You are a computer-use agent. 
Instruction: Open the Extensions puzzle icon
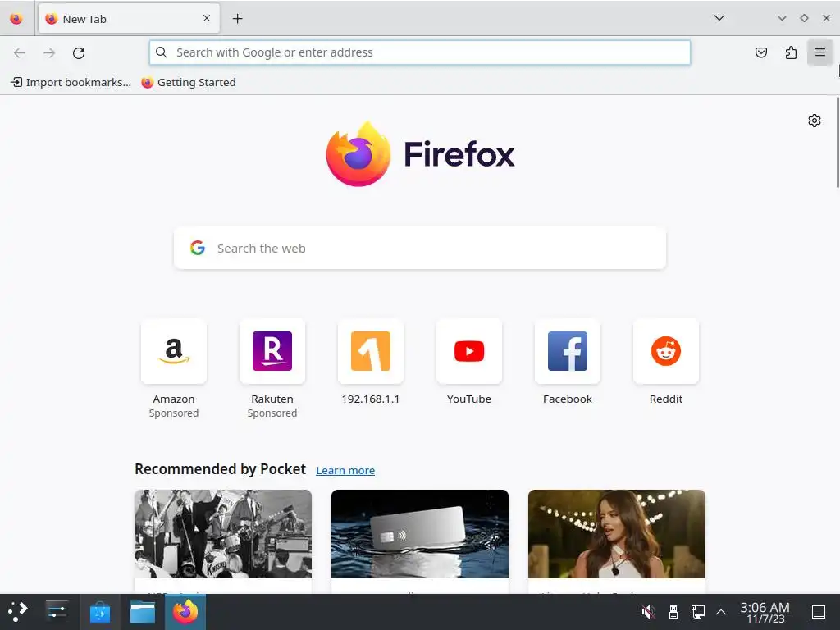(791, 52)
